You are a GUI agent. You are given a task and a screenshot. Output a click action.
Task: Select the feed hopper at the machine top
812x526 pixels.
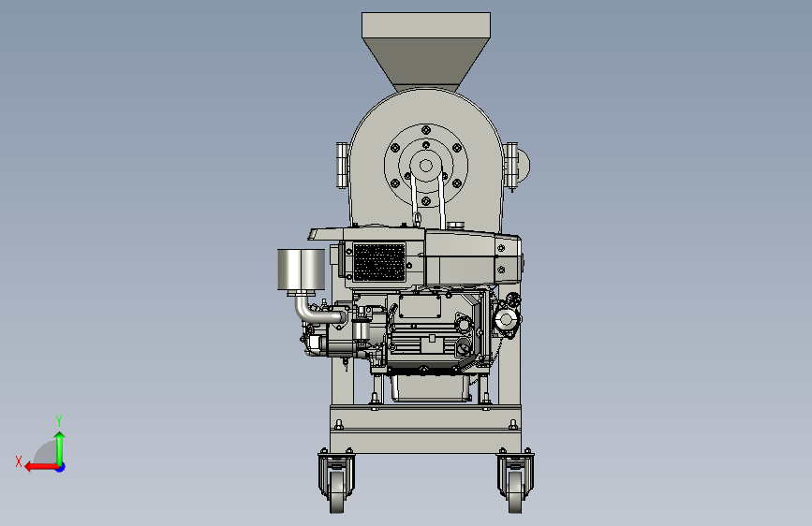[426, 51]
